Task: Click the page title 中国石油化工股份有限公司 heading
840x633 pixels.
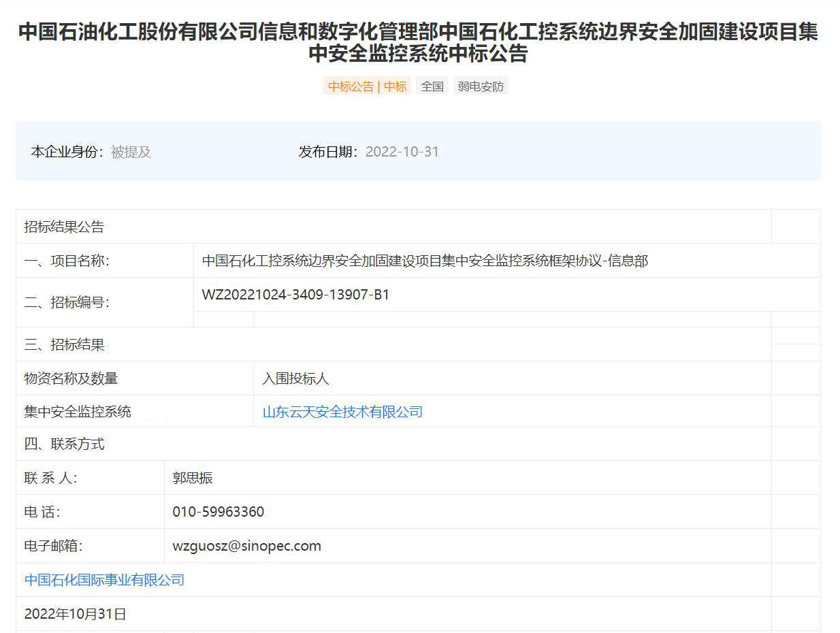Action: pyautogui.click(x=418, y=42)
